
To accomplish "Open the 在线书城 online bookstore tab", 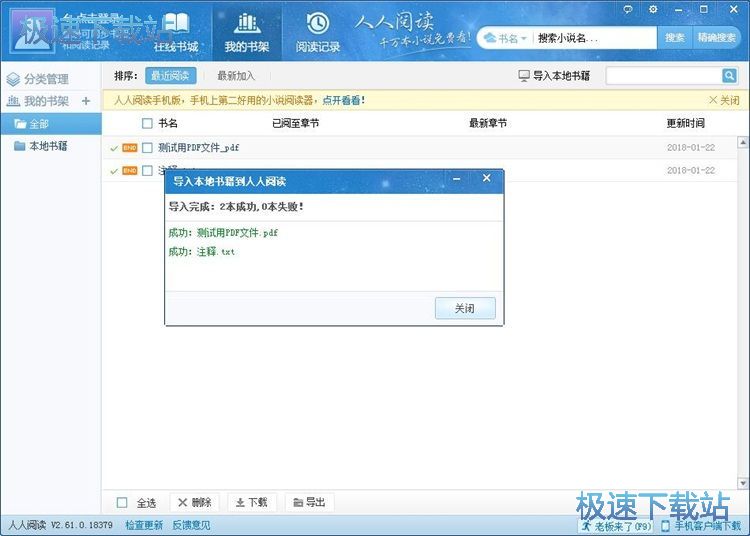I will [176, 32].
